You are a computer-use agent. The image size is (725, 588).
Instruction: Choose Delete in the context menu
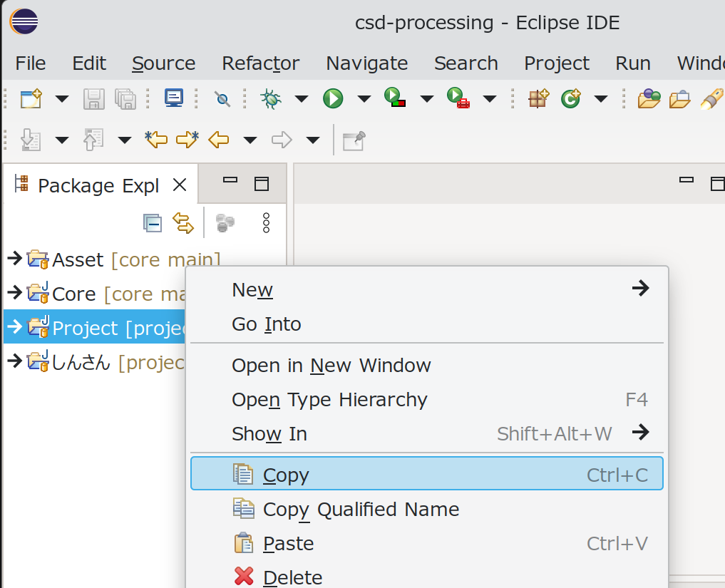point(292,577)
